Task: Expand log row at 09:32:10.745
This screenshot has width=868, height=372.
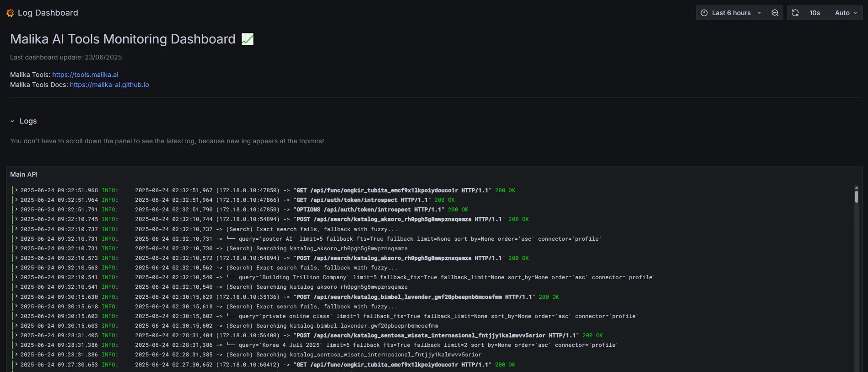Action: [16, 219]
